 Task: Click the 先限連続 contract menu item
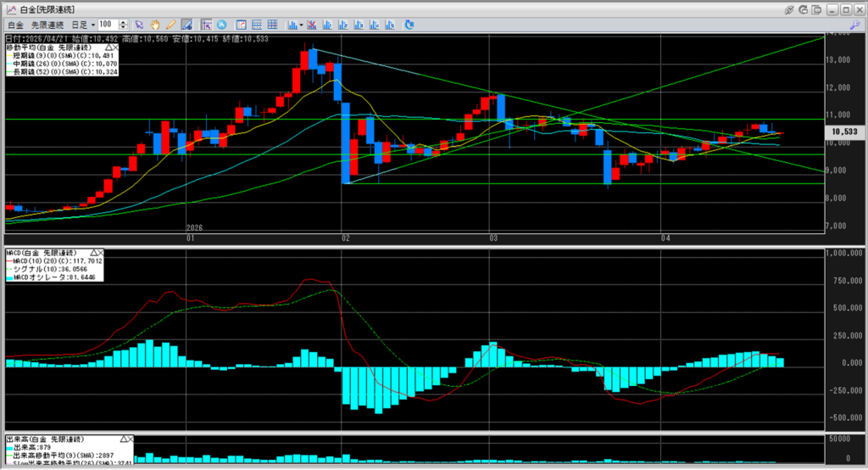tap(47, 25)
